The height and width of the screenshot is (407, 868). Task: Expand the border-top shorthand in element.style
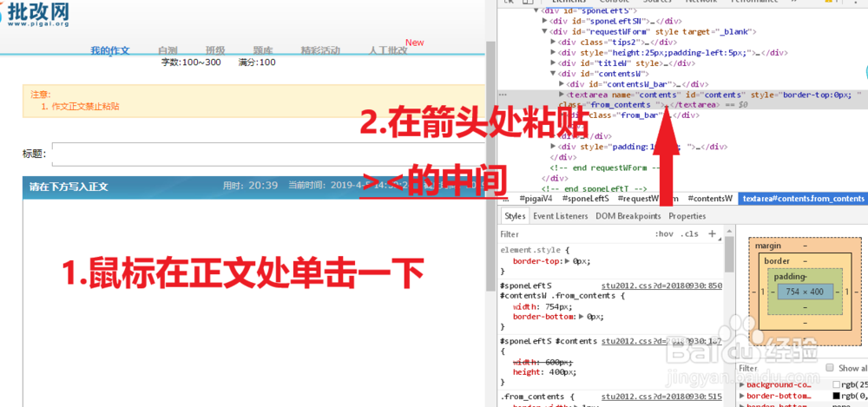pyautogui.click(x=567, y=260)
